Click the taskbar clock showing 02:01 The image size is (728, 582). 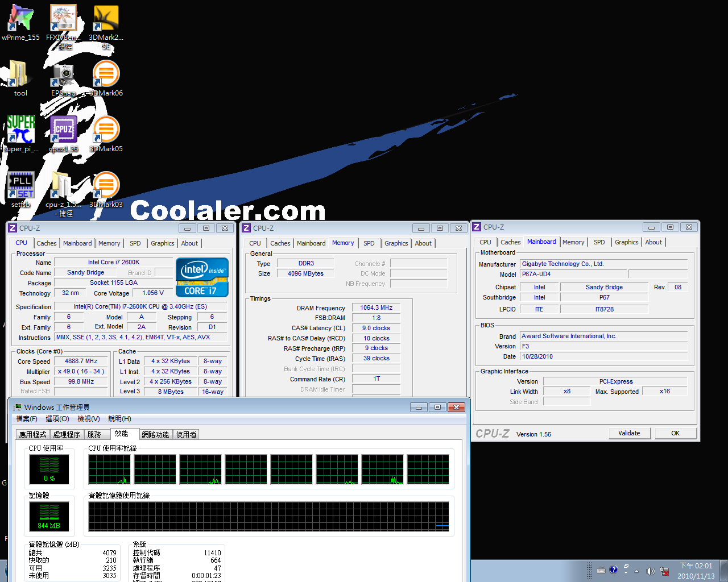(x=696, y=571)
